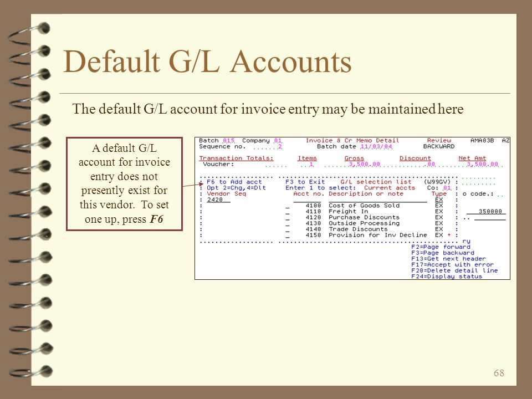
Task: Click the 'Outside Processing' description
Action: coord(364,223)
